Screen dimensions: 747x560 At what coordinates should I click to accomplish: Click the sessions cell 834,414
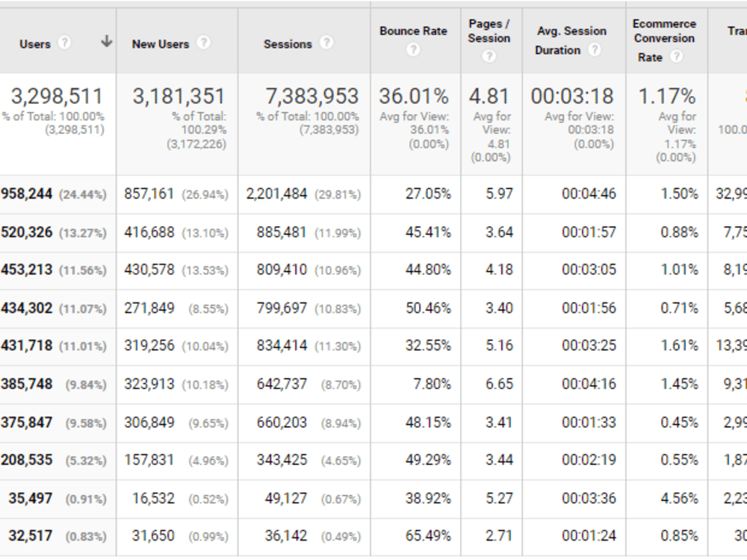pos(282,345)
